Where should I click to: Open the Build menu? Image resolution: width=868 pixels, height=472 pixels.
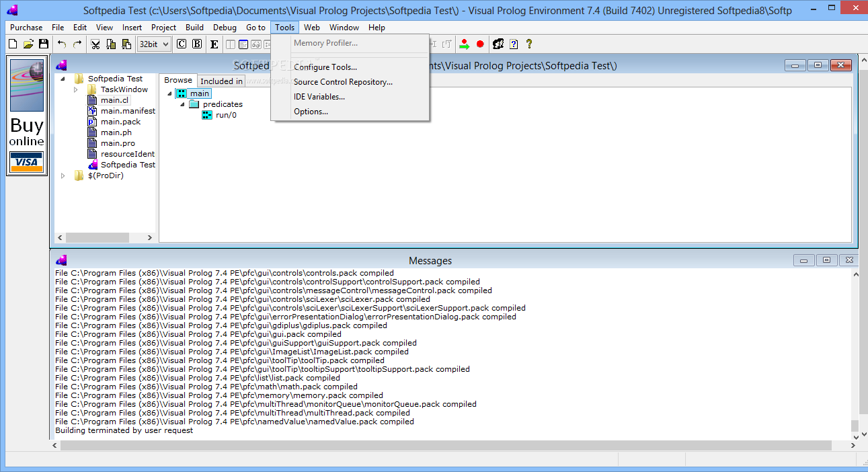194,28
